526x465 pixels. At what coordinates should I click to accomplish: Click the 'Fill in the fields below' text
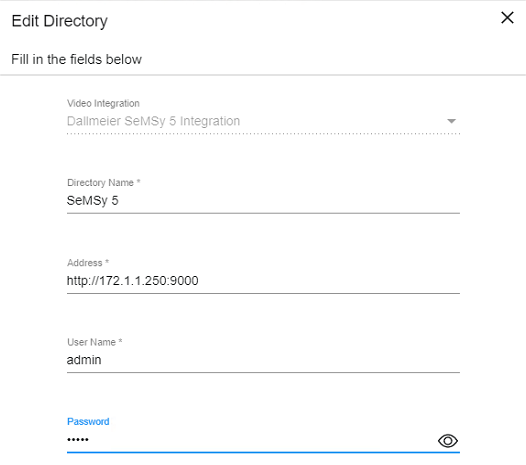point(76,59)
